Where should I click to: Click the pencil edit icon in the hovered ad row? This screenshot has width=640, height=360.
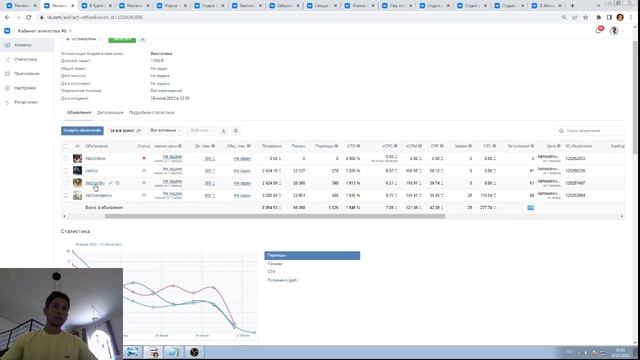tap(110, 183)
